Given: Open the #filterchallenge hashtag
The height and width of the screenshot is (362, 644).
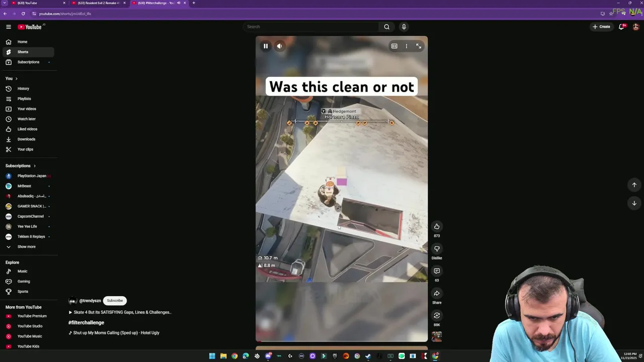Looking at the screenshot, I should pos(86,323).
